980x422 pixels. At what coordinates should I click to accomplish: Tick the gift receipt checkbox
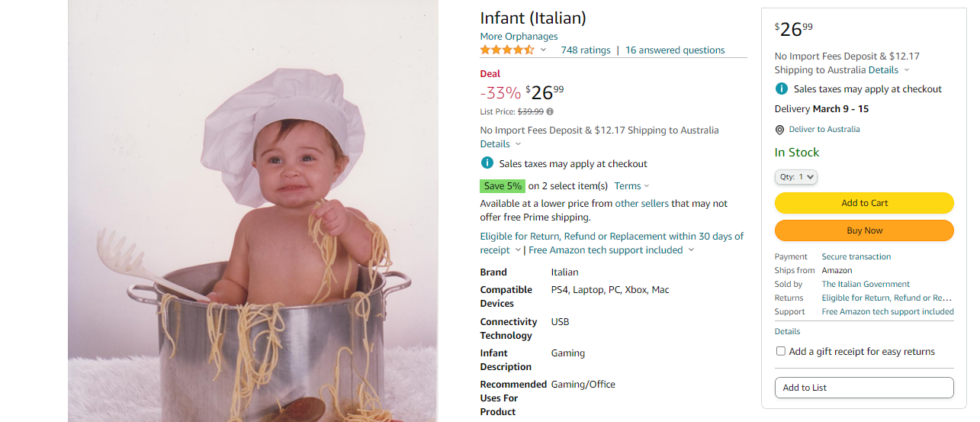781,351
